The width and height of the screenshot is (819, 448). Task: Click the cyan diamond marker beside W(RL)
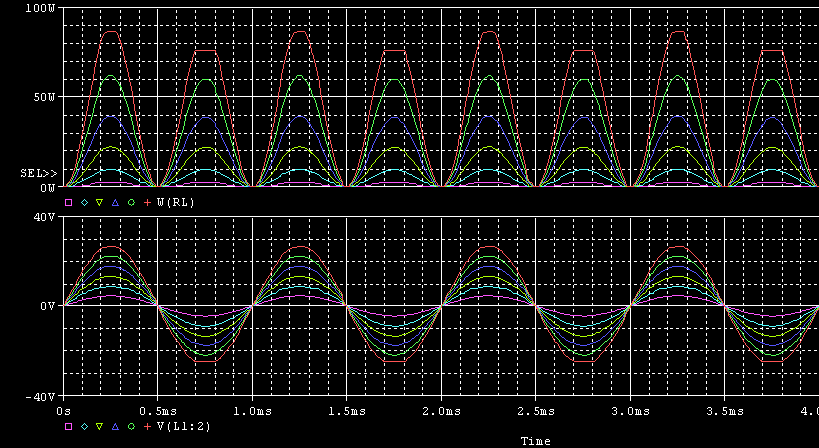pyautogui.click(x=84, y=202)
